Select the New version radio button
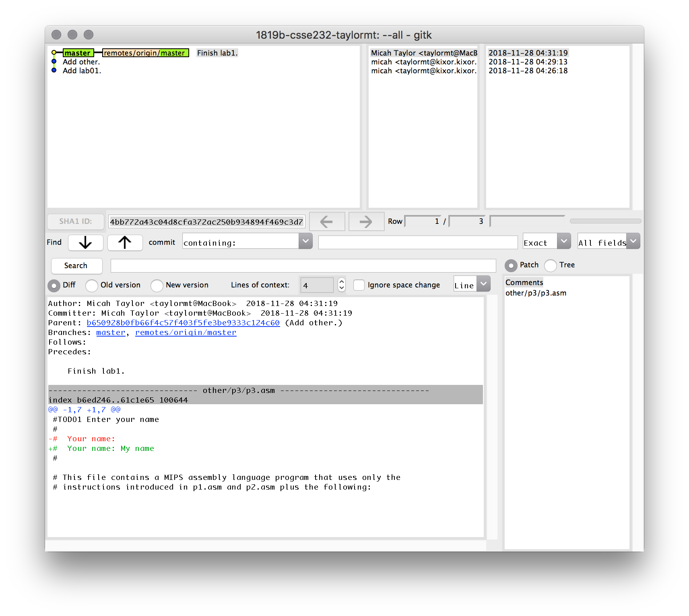This screenshot has height=616, width=689. pyautogui.click(x=157, y=285)
